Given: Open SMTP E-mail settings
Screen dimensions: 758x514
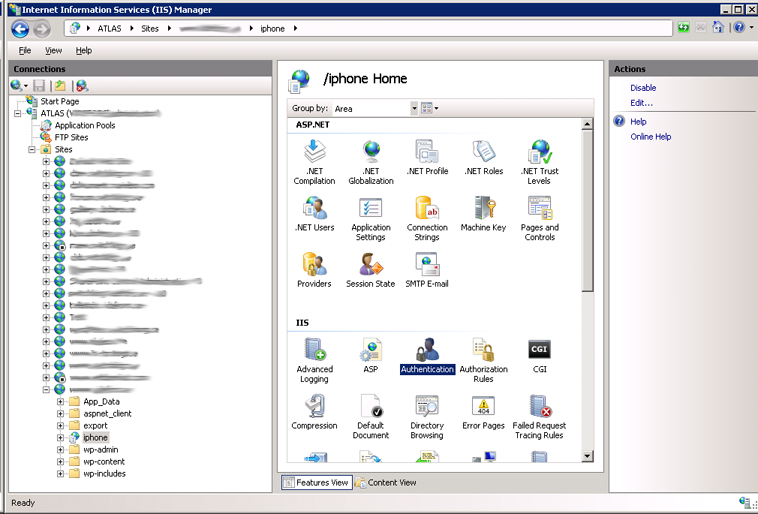Looking at the screenshot, I should pyautogui.click(x=427, y=270).
